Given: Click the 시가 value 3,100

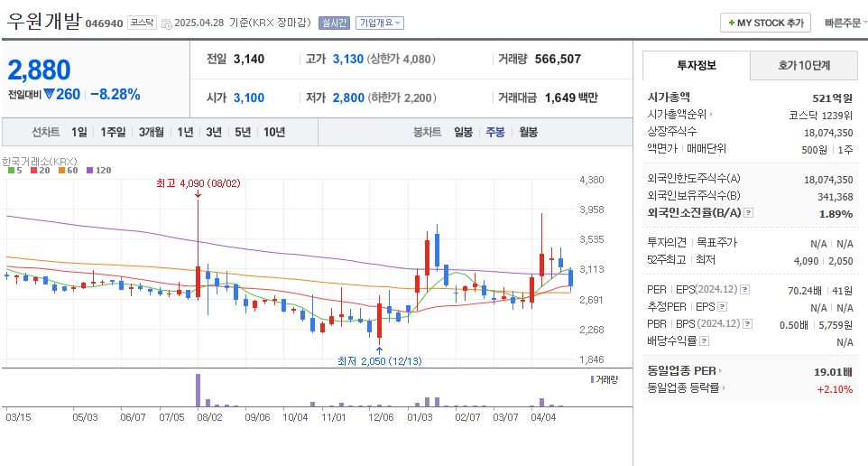Looking at the screenshot, I should click(248, 98).
